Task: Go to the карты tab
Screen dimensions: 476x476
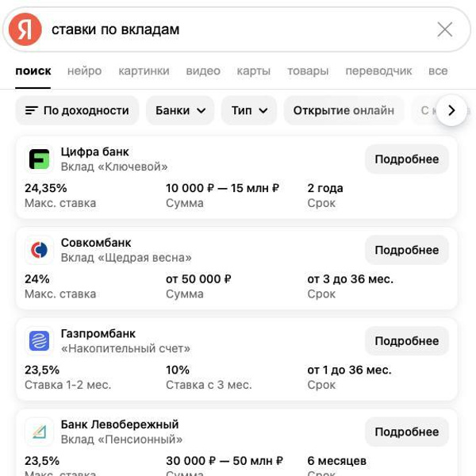Action: click(253, 71)
